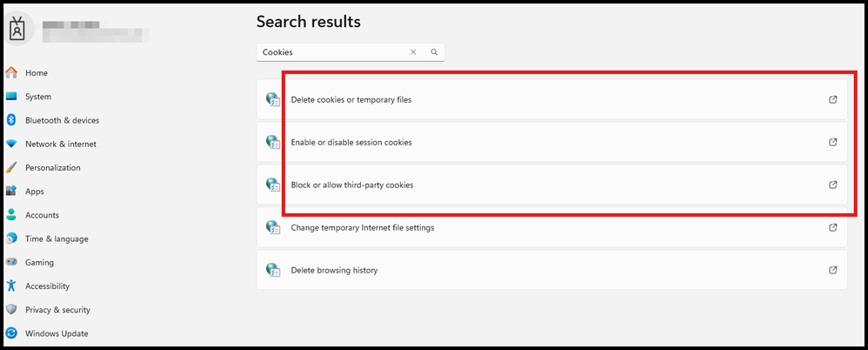Open Block or allow third-party cookies
Image resolution: width=868 pixels, height=350 pixels.
pos(352,185)
